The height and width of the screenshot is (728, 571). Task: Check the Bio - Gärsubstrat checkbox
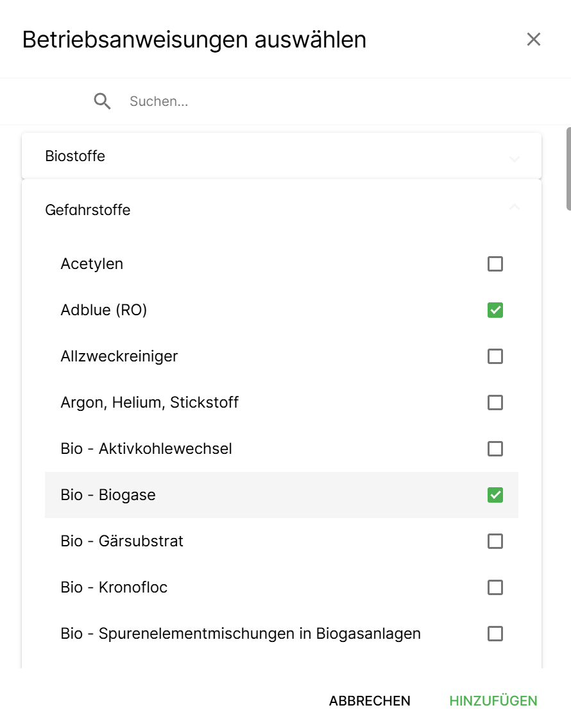[x=495, y=541]
